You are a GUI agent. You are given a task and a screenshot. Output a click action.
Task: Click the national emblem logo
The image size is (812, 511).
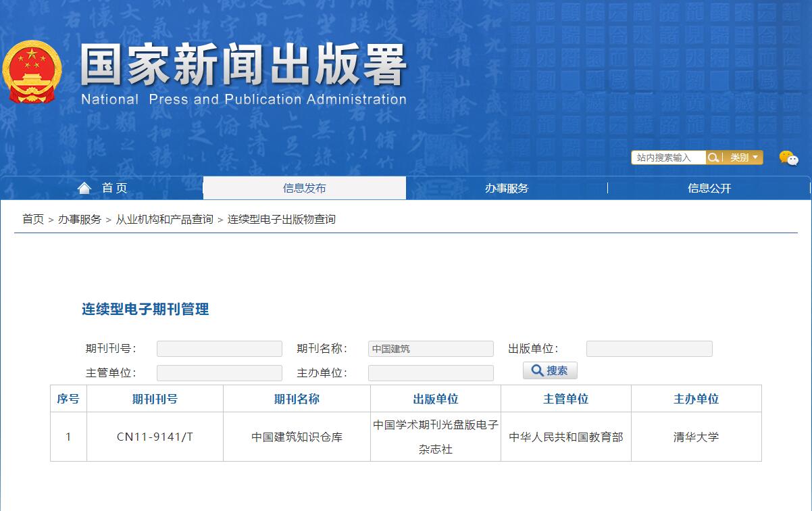[x=32, y=70]
